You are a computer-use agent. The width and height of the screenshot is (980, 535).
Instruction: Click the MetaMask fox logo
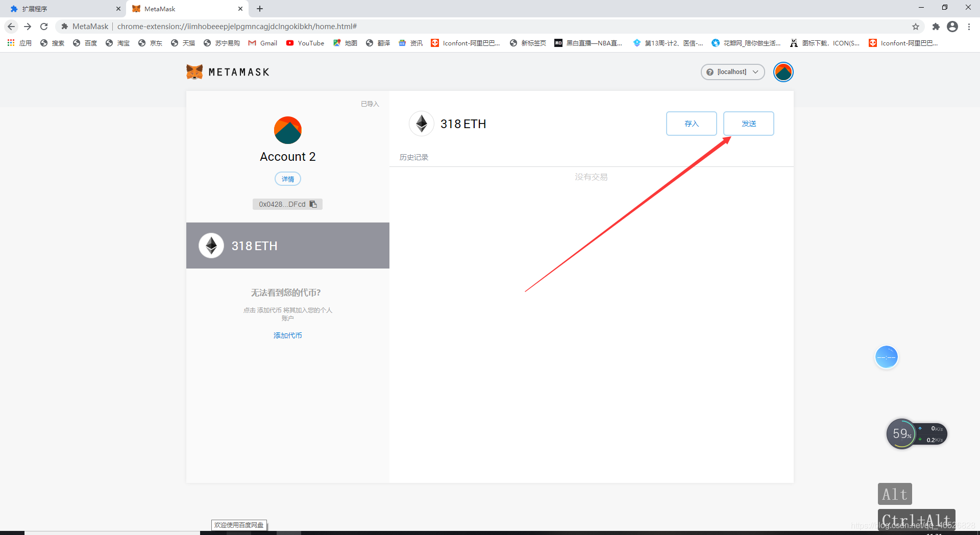(x=194, y=72)
